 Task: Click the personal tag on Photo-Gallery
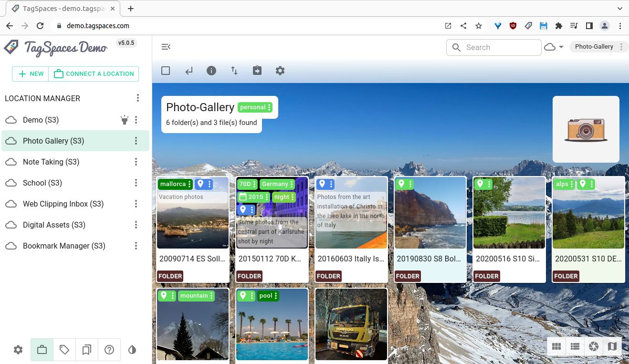click(255, 107)
